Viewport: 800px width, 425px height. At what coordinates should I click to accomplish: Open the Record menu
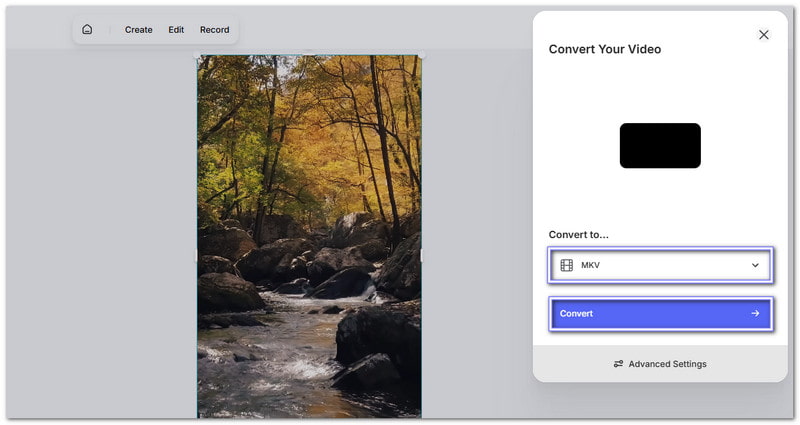[214, 30]
